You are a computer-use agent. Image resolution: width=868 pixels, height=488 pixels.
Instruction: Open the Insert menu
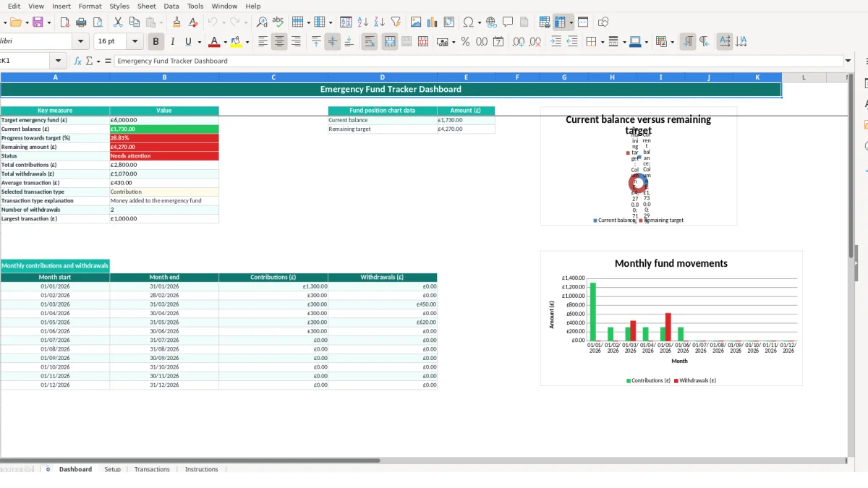tap(61, 6)
